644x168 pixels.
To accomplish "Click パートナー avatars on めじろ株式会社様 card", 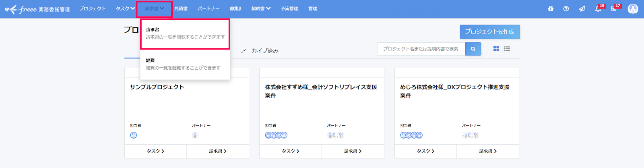I will (471, 135).
